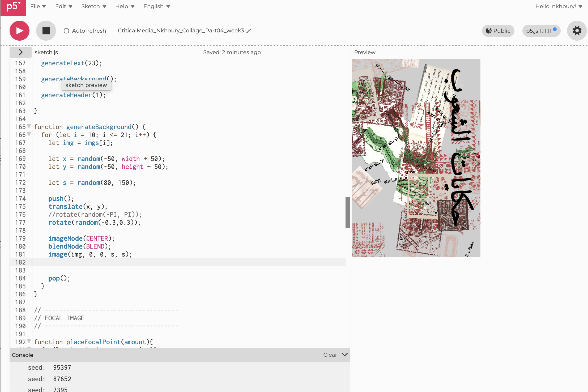The width and height of the screenshot is (588, 392).
Task: Click the pop(); code line
Action: point(59,278)
